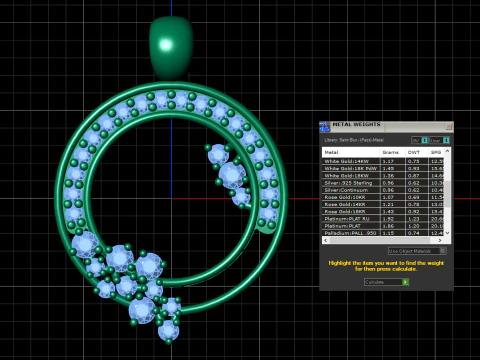Click the table's scroll down arrow
Image resolution: width=480 pixels, height=360 pixels.
pyautogui.click(x=447, y=233)
